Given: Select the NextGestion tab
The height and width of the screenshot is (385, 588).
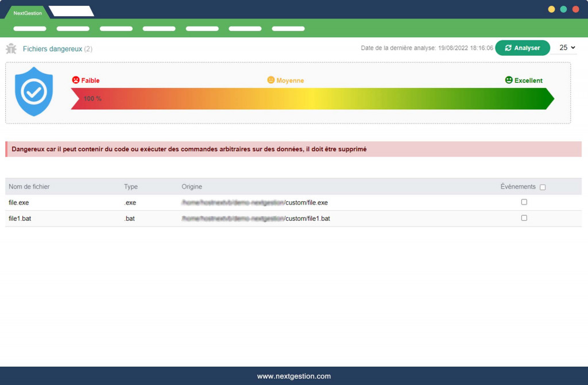Looking at the screenshot, I should tap(28, 13).
